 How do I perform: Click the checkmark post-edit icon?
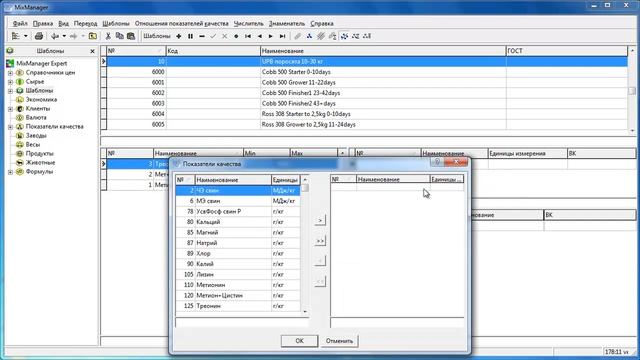click(x=213, y=36)
